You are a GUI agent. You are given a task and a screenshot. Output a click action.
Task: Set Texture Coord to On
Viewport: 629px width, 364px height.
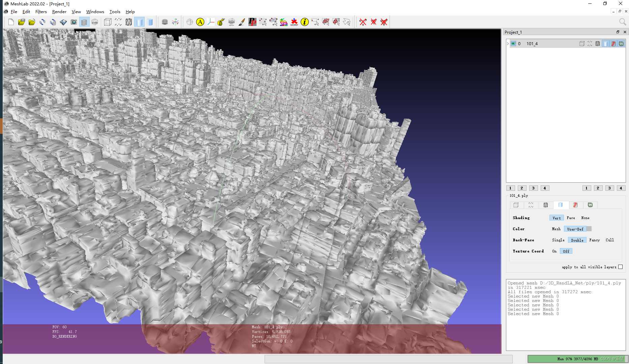[x=554, y=251]
